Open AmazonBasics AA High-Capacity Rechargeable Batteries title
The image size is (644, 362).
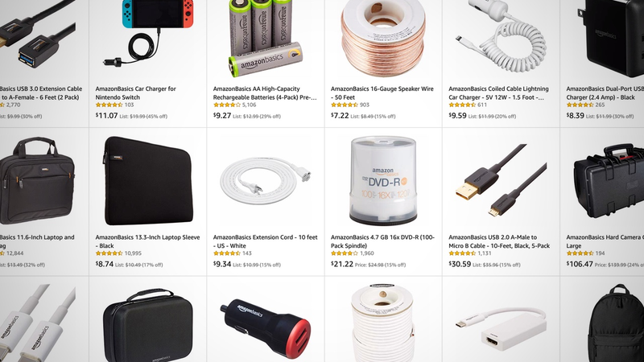coord(265,93)
